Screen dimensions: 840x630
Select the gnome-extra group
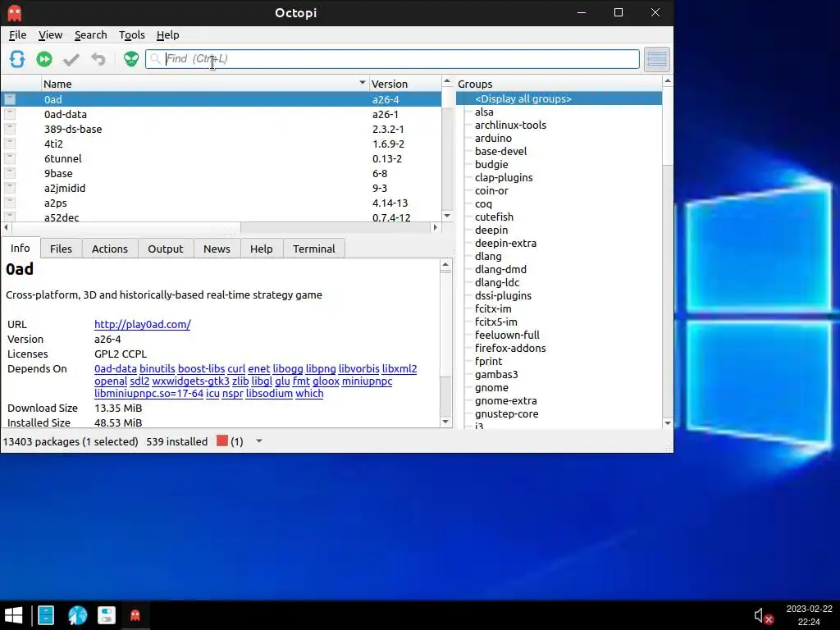tap(505, 400)
